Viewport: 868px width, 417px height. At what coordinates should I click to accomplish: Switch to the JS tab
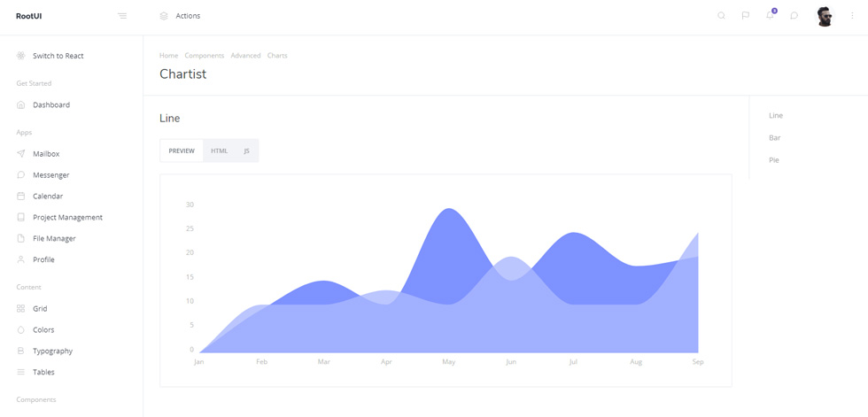pos(247,151)
